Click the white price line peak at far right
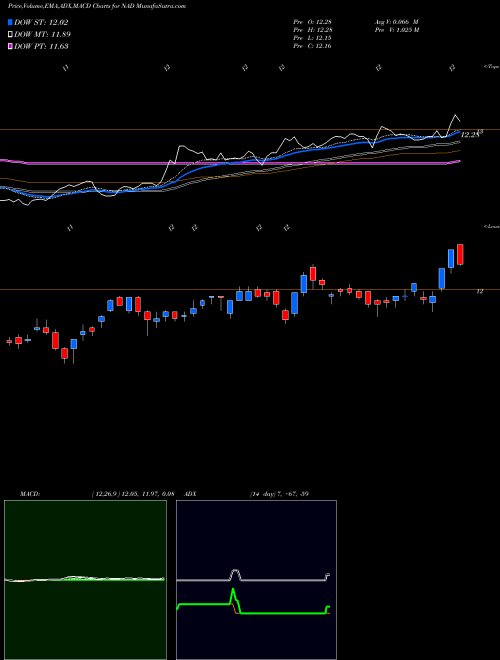This screenshot has width=500, height=660. tap(455, 115)
